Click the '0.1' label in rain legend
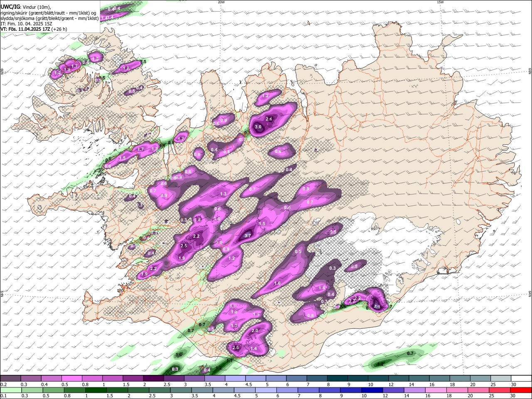532x399 pixels. 3,396
